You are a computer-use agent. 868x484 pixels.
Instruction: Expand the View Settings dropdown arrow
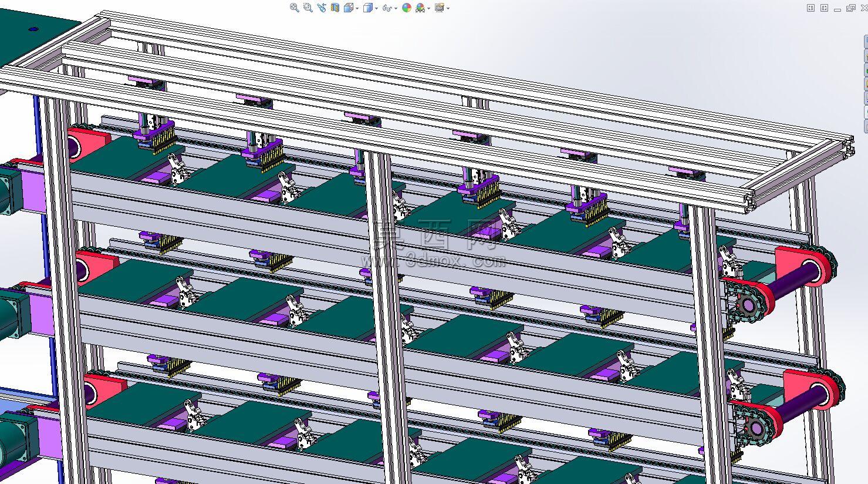[x=448, y=8]
